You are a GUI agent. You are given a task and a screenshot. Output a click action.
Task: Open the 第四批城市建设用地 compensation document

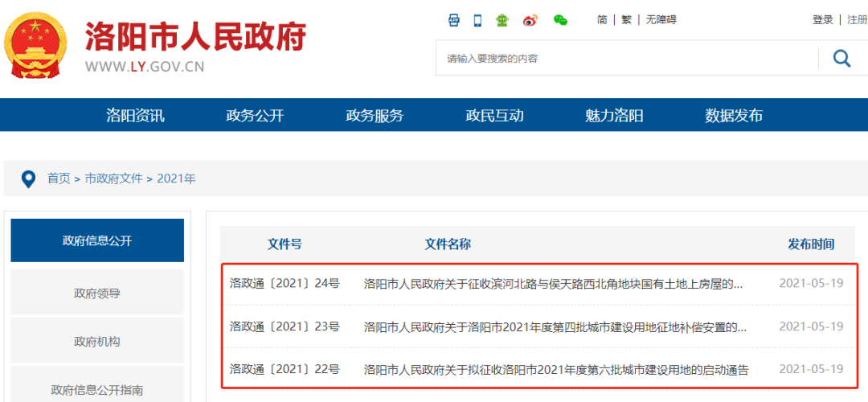(x=555, y=327)
